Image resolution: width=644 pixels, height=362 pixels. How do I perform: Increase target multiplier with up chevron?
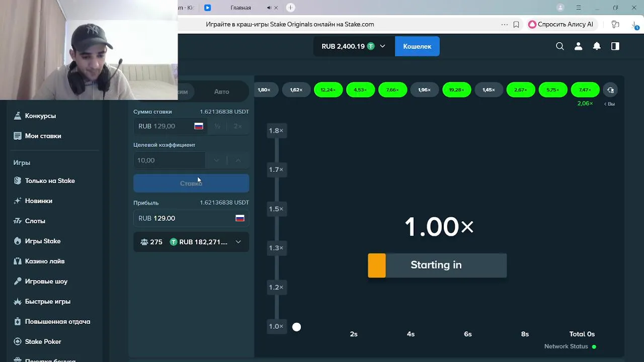[238, 160]
